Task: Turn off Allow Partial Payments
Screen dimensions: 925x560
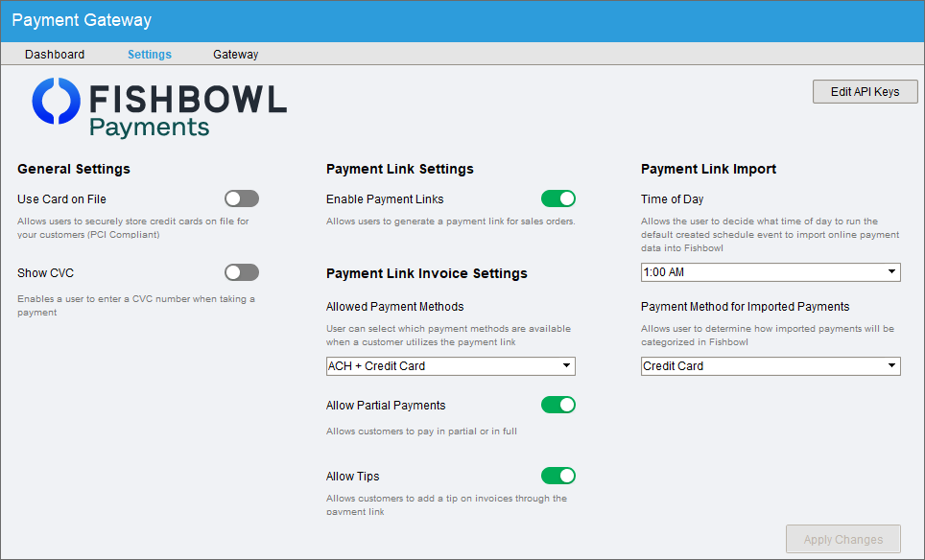Action: coord(558,405)
